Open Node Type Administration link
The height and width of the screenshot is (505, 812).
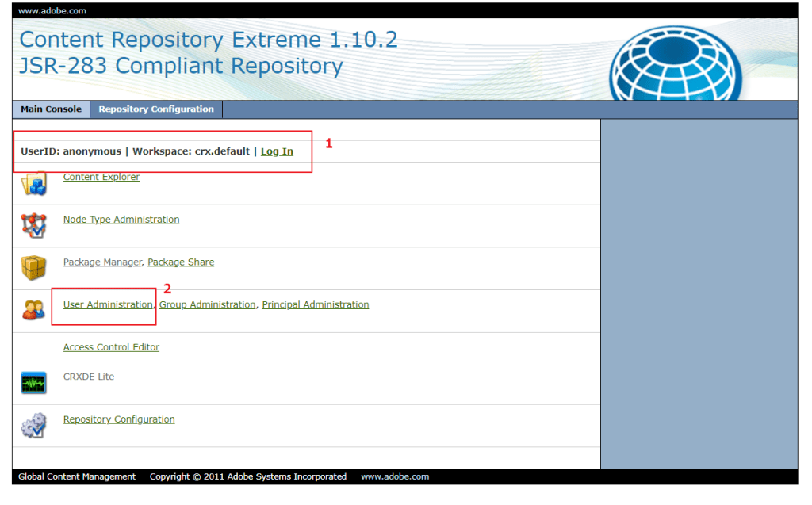(121, 220)
